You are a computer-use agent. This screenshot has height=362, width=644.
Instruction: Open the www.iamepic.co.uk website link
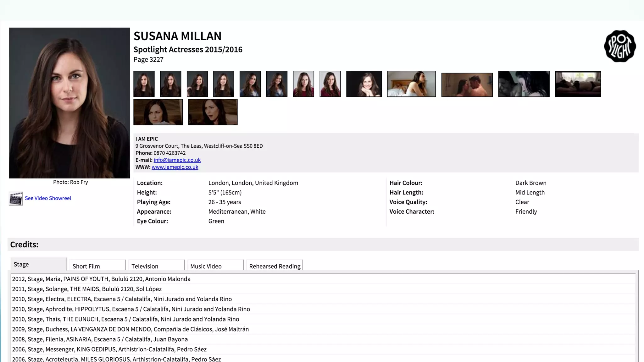175,167
